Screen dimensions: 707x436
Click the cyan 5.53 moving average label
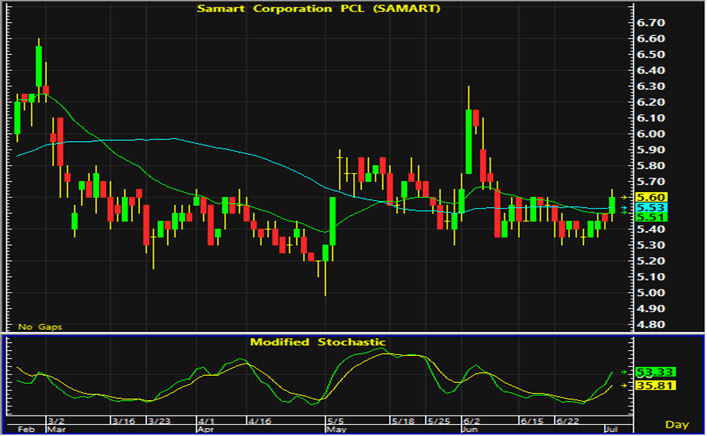coord(651,208)
